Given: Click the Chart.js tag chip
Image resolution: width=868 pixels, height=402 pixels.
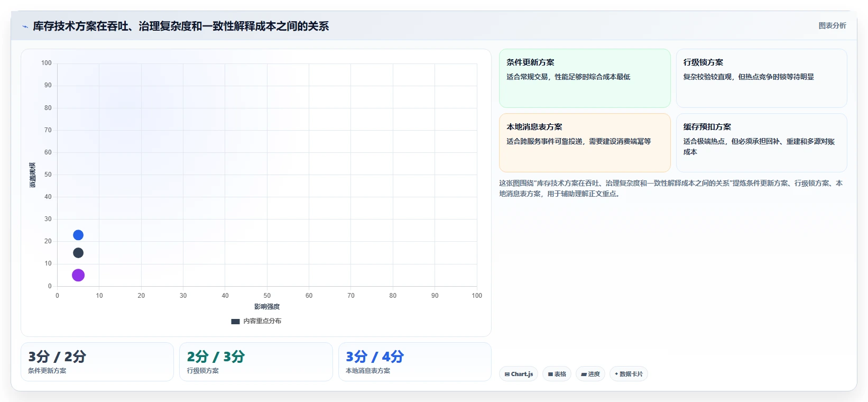Looking at the screenshot, I should [x=519, y=374].
